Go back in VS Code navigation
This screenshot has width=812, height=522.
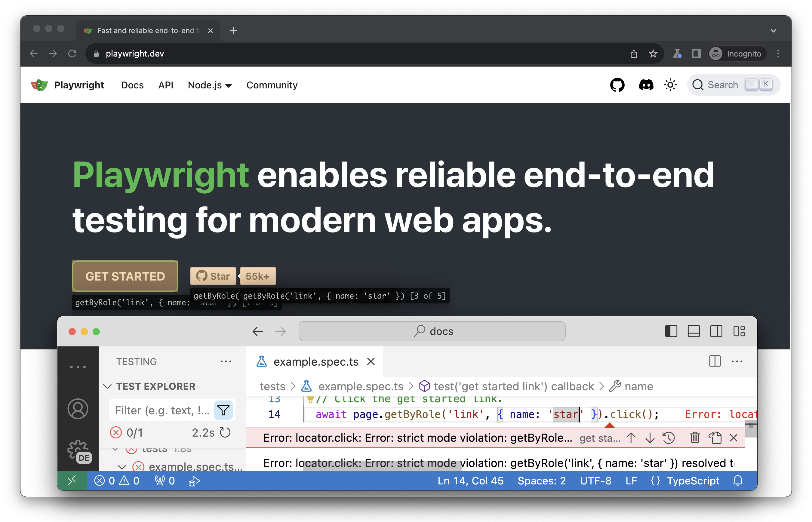[258, 331]
